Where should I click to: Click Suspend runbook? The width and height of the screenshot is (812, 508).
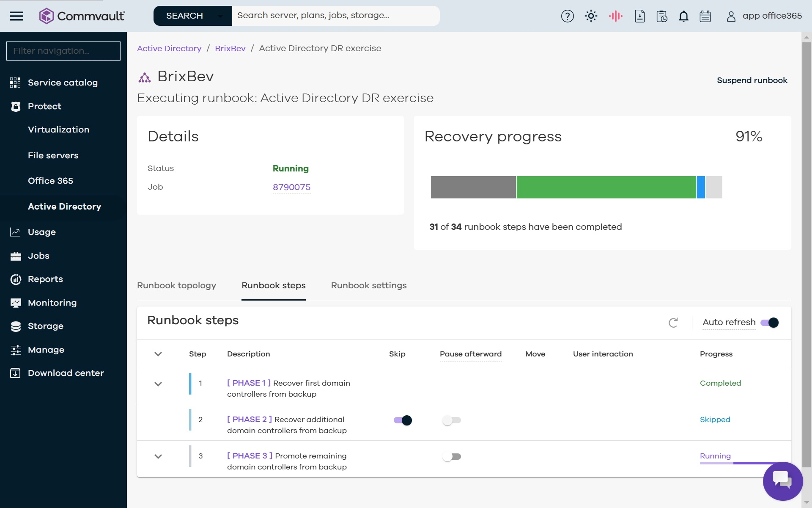tap(752, 80)
